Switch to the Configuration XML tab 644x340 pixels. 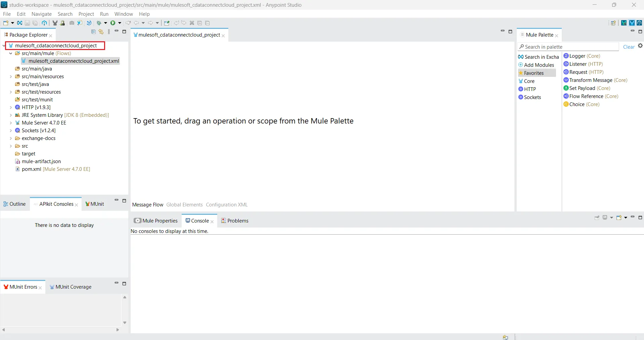tap(227, 204)
